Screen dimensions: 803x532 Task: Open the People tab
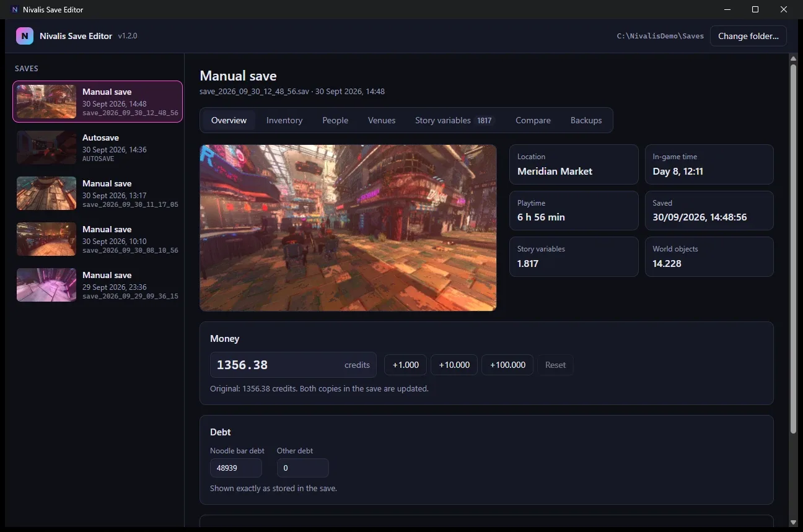pos(335,120)
